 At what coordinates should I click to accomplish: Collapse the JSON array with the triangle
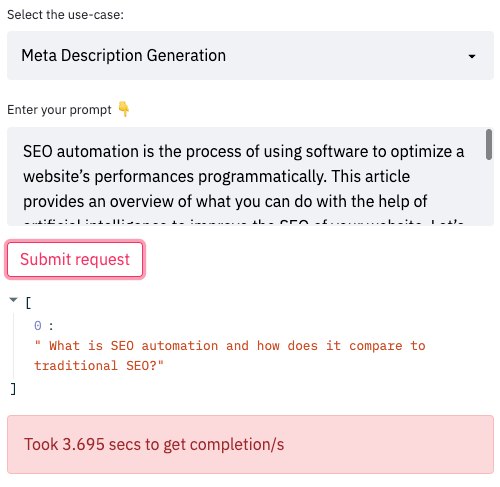13,300
